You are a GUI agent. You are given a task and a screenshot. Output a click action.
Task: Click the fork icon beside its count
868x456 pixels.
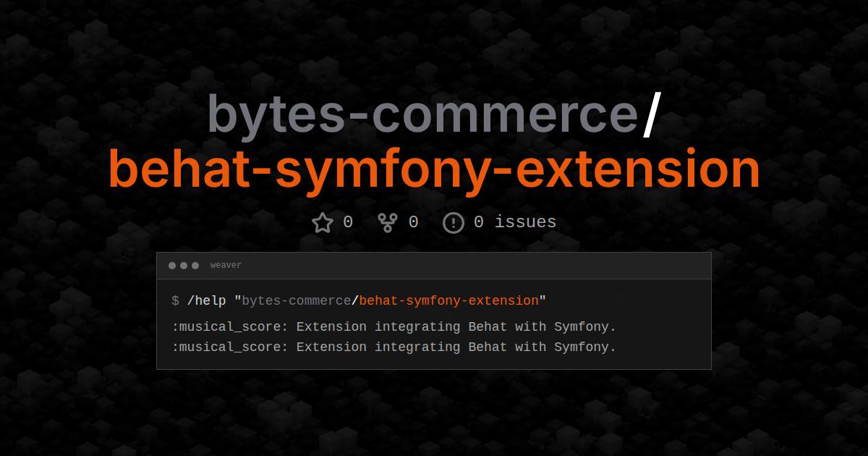point(388,222)
